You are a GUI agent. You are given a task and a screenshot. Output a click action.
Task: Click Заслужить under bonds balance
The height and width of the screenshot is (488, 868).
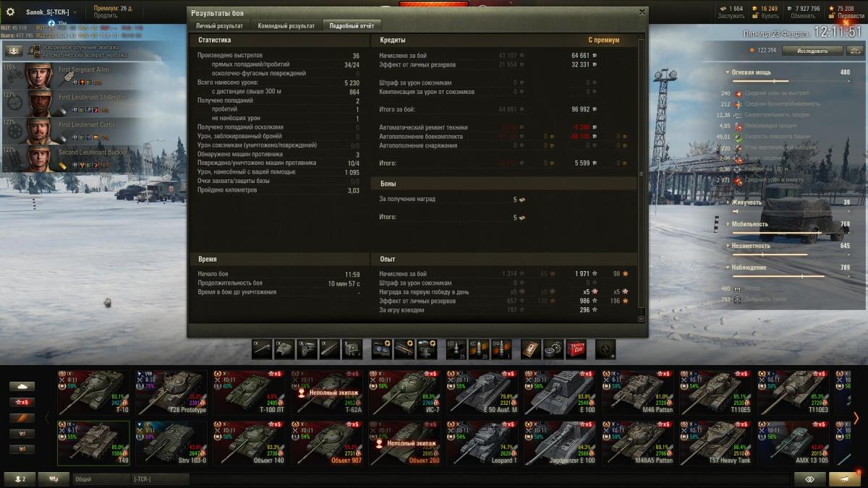[731, 16]
